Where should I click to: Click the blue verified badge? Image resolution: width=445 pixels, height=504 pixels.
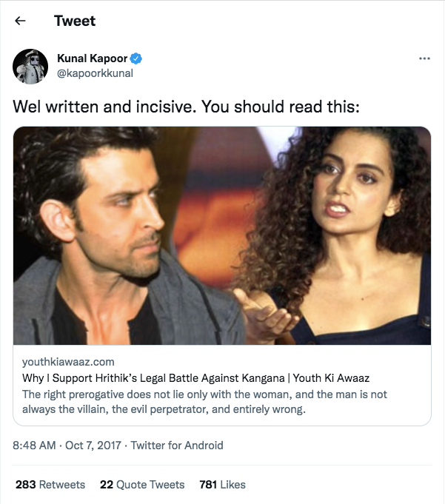coord(136,58)
